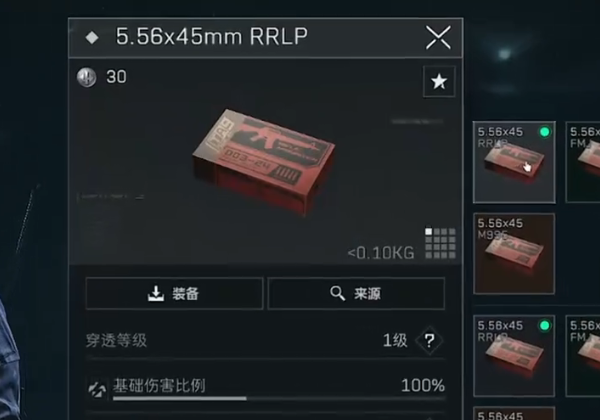Close the 5.56x45mm RRLP details panel
The image size is (600, 420).
point(438,37)
